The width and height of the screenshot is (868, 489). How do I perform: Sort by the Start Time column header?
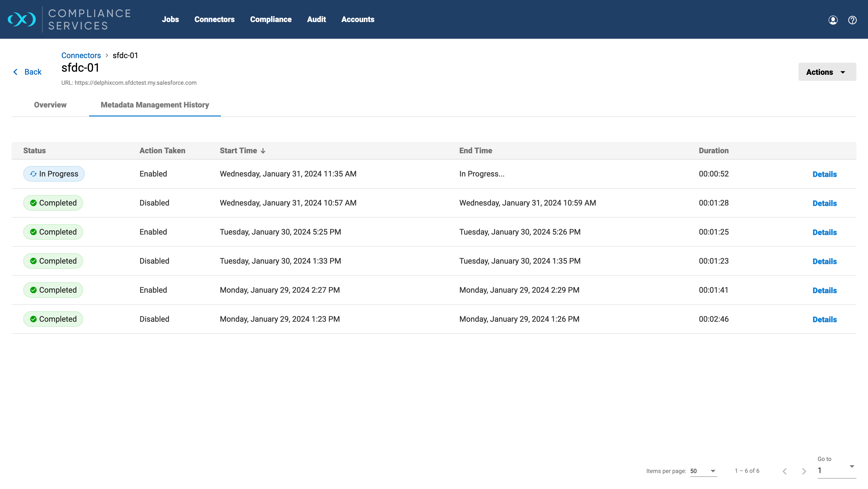[238, 151]
